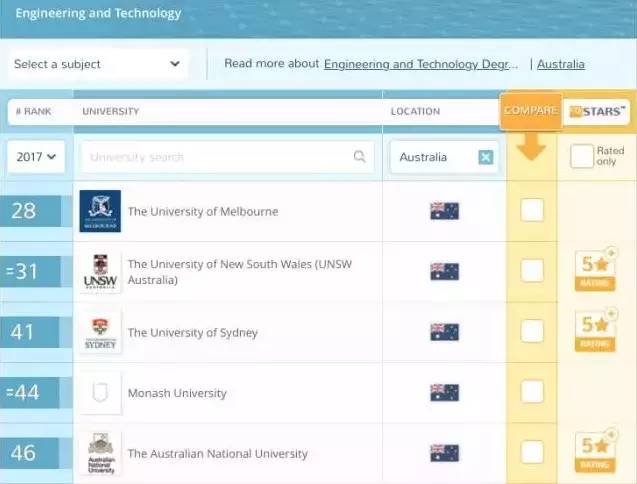
Task: Click the LOCATION column header
Action: [x=415, y=111]
